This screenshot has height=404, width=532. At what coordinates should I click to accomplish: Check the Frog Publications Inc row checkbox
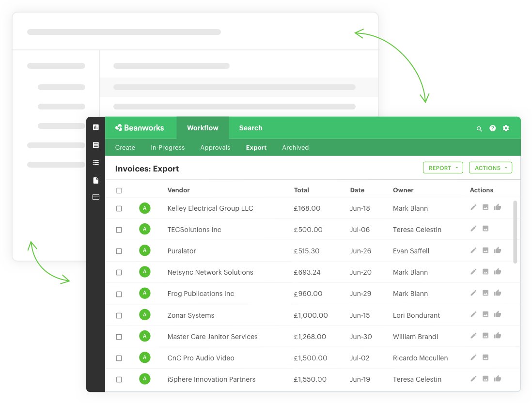[119, 294]
